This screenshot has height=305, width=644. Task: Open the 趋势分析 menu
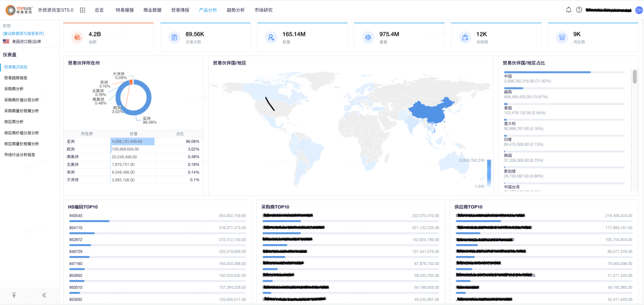[236, 10]
